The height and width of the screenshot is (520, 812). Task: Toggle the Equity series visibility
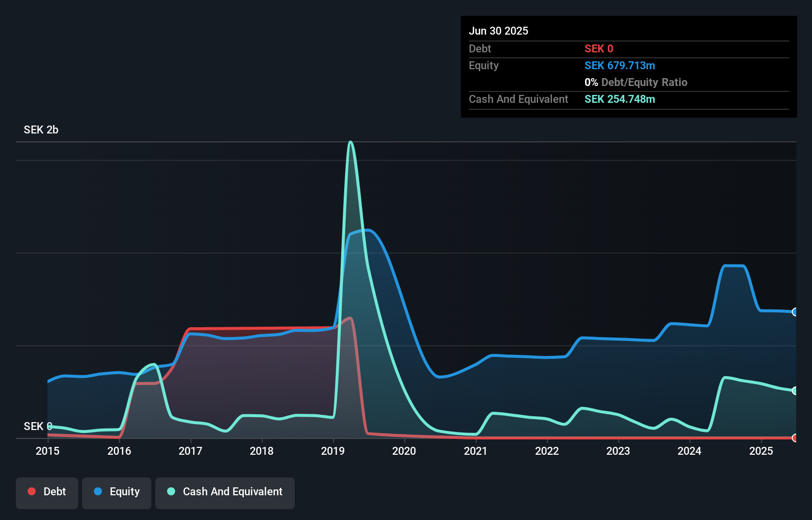coord(116,491)
